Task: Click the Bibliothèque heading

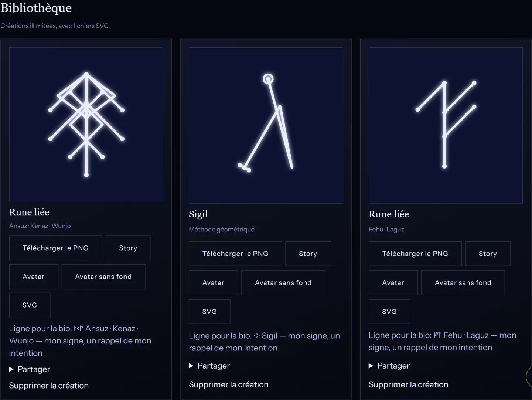Action: 36,8
